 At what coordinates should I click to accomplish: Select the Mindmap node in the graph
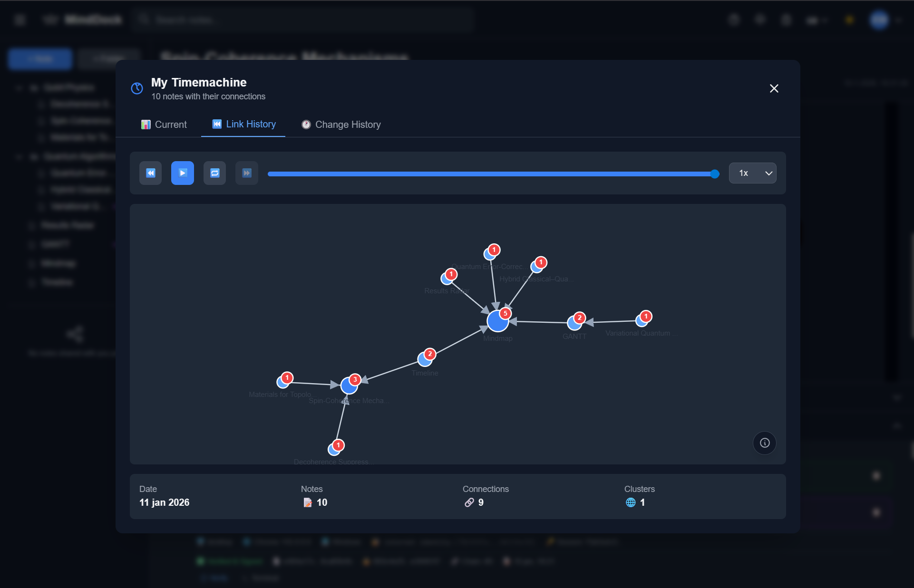[x=497, y=321]
